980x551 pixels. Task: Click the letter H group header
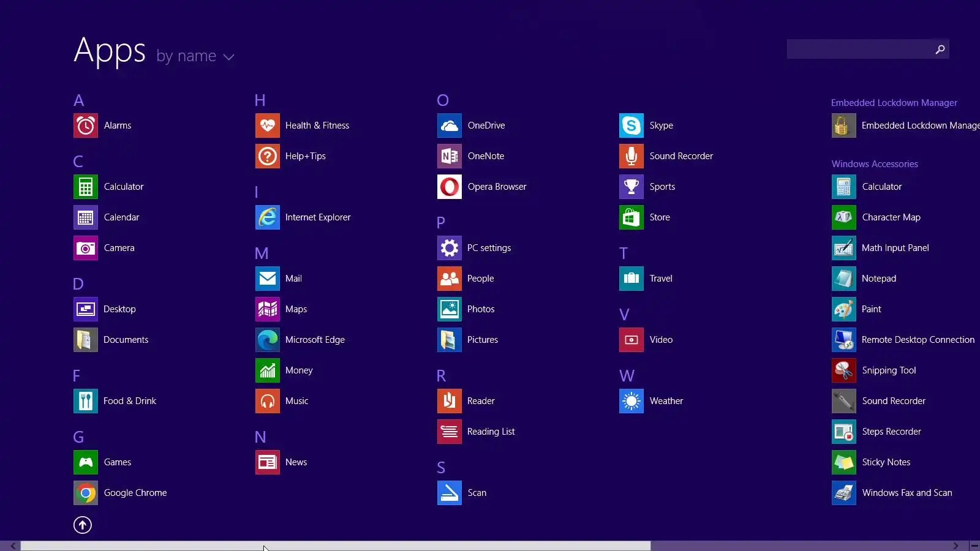260,100
